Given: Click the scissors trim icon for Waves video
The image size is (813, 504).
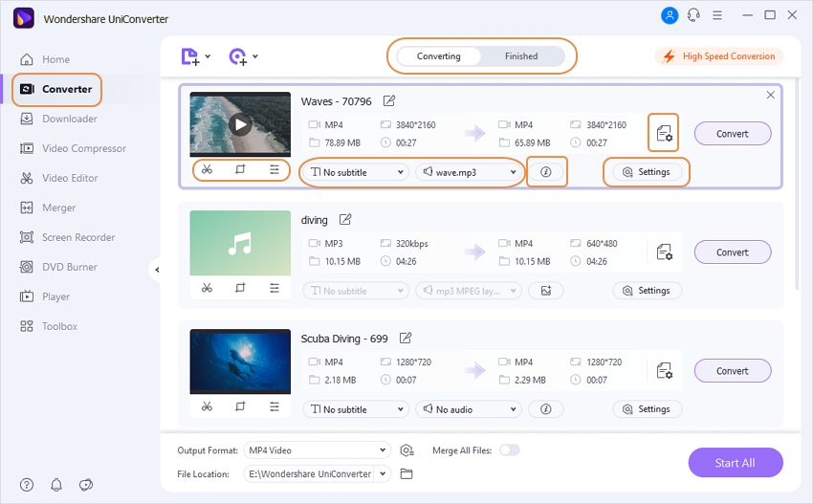Looking at the screenshot, I should (207, 170).
